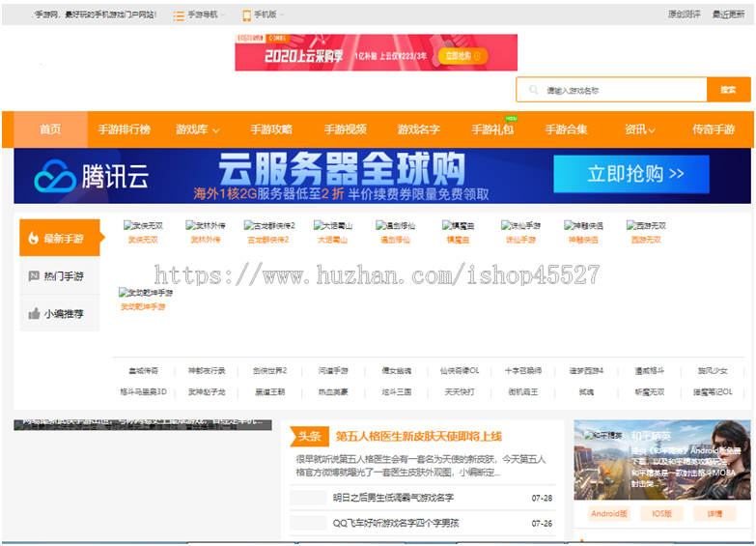This screenshot has height=546, width=756.
Task: Go to the 首页 tab
Action: [50, 129]
